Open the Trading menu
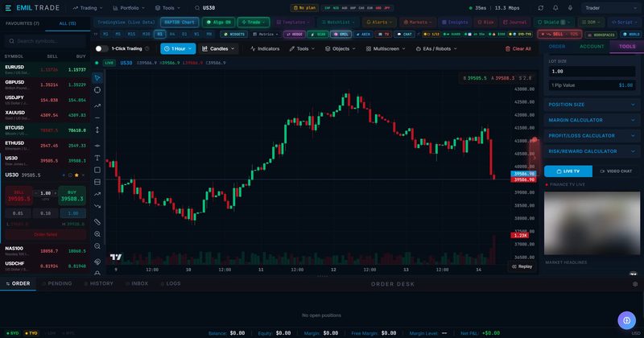 click(x=88, y=8)
